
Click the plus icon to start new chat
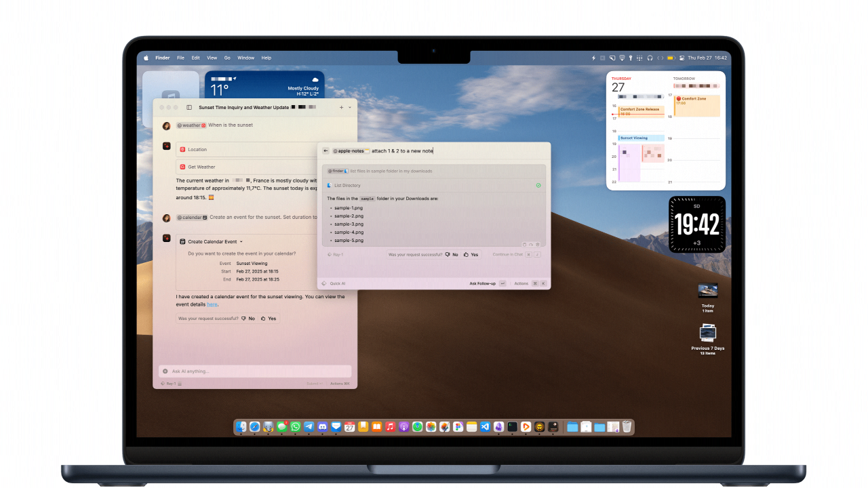point(341,107)
